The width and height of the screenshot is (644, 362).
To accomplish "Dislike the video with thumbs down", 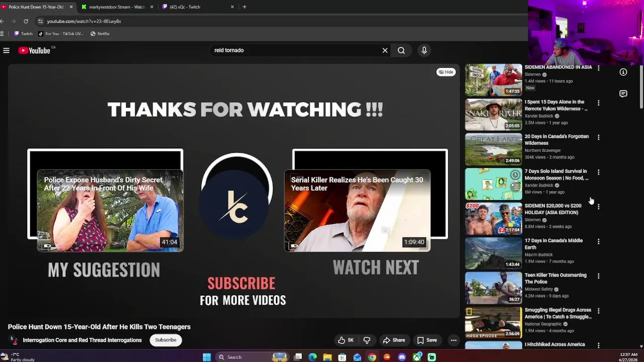I will click(x=367, y=340).
